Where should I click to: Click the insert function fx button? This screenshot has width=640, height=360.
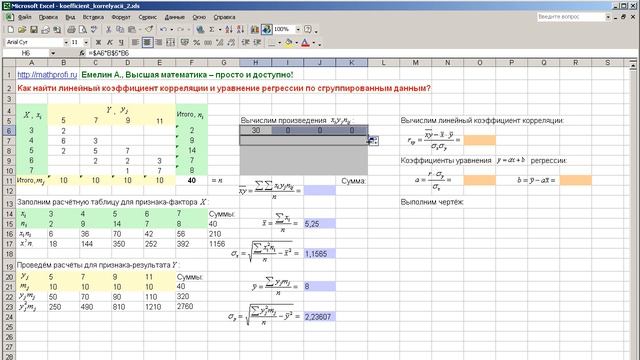point(82,53)
